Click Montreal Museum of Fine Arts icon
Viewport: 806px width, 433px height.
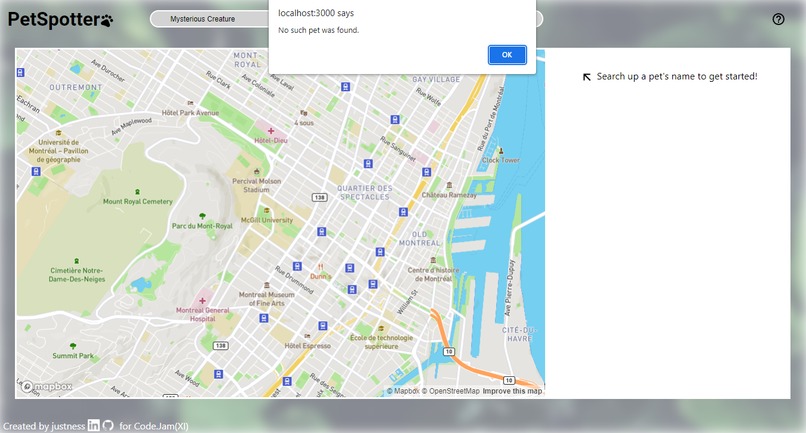tap(266, 285)
